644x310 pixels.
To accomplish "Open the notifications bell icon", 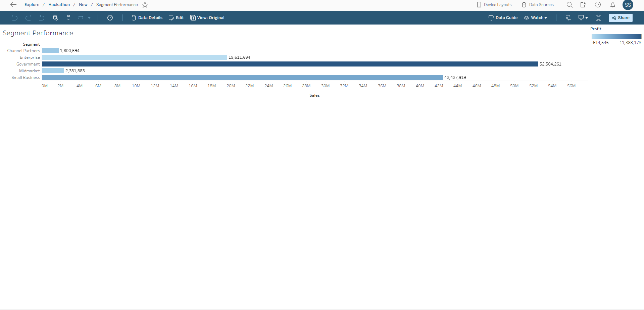I will (x=612, y=5).
